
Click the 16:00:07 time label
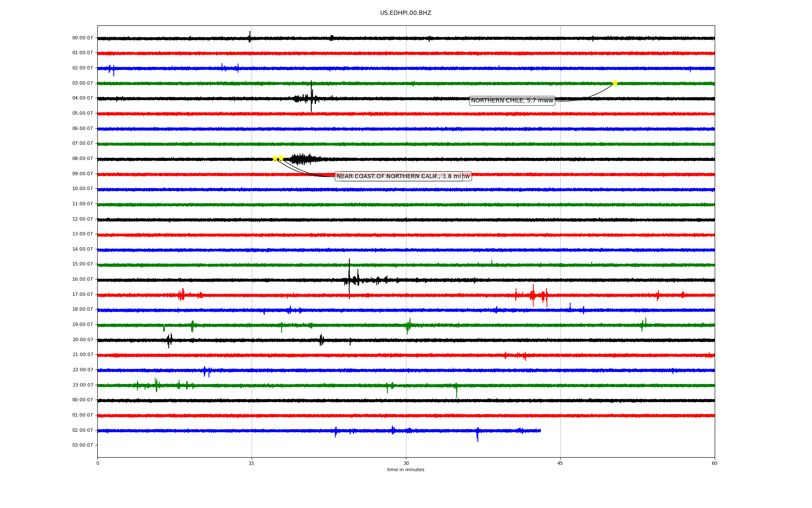pyautogui.click(x=82, y=279)
